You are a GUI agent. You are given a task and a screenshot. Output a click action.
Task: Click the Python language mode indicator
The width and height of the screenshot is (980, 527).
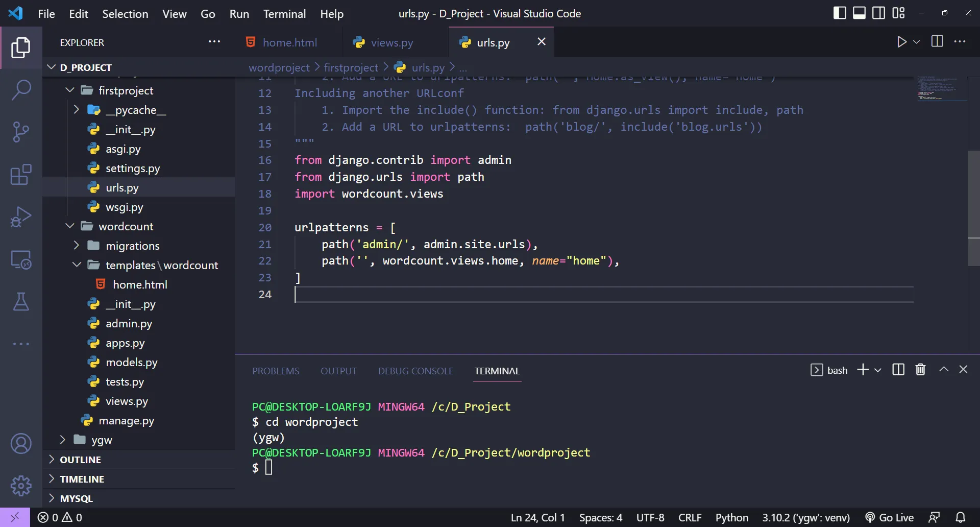731,517
